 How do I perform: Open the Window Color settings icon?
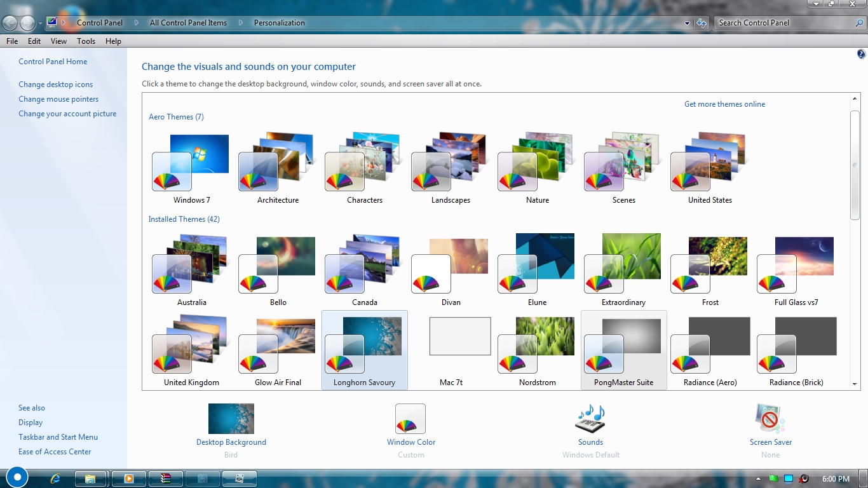pyautogui.click(x=410, y=419)
